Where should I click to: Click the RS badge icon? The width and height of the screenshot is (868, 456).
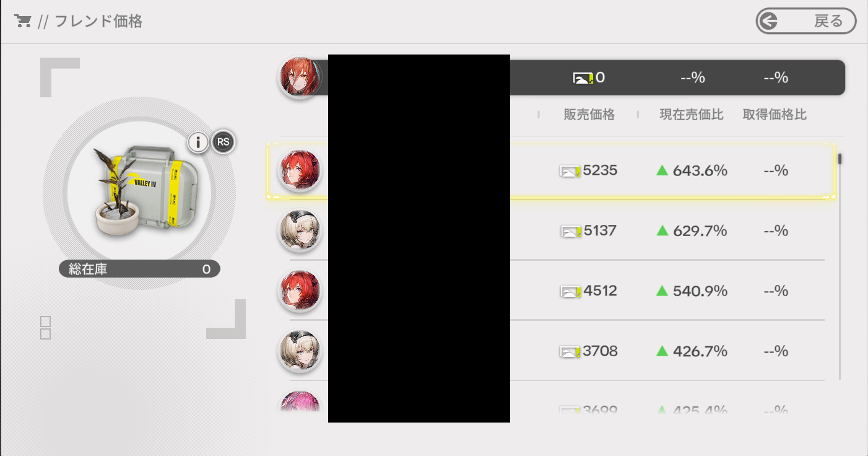pyautogui.click(x=224, y=142)
